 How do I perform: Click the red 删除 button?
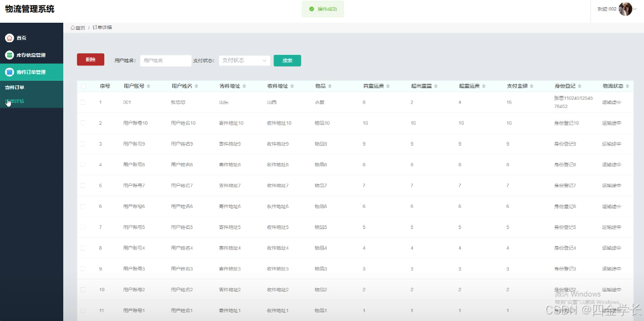click(x=90, y=59)
